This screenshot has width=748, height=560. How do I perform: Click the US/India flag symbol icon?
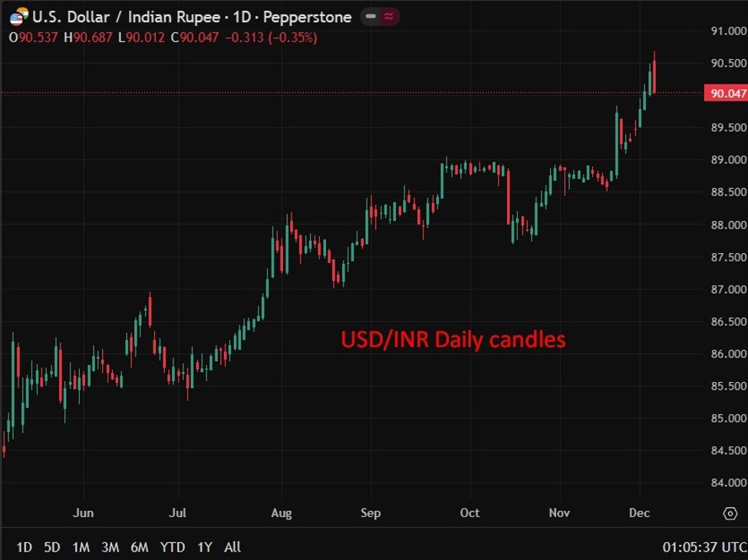[21, 16]
